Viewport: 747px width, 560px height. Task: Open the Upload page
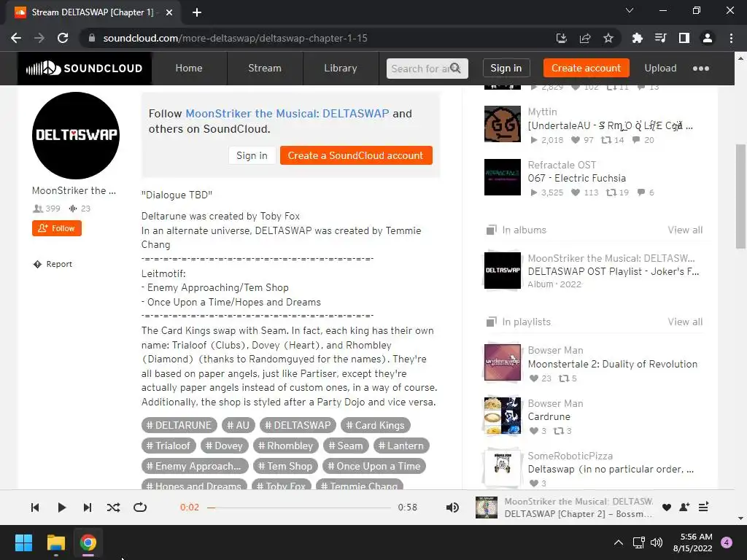660,68
